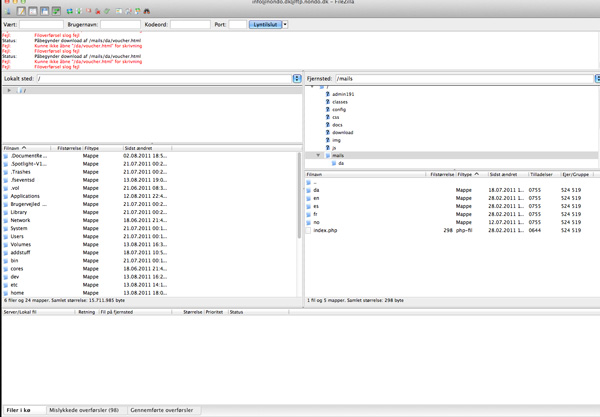
Task: Select the Library folder icon
Action: pos(6,212)
